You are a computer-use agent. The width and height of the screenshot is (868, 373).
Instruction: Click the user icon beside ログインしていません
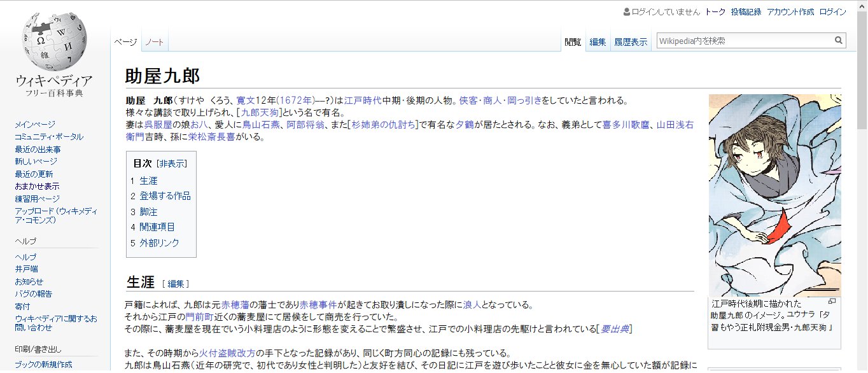click(627, 11)
